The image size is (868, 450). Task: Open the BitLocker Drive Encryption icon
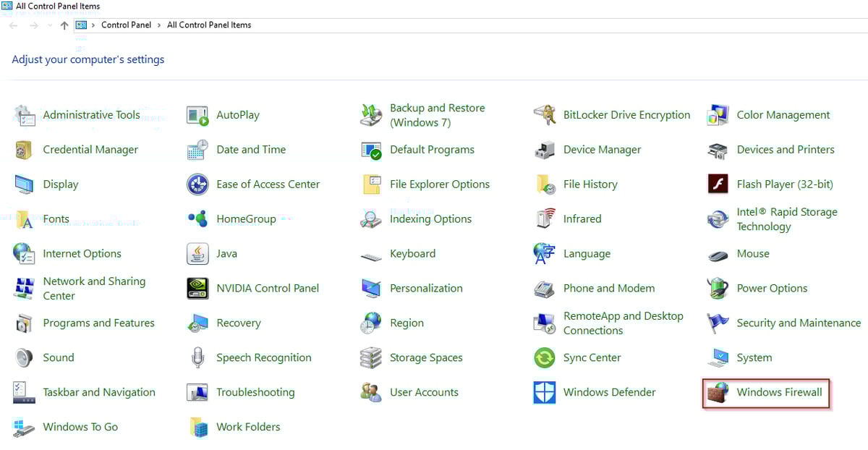click(x=544, y=115)
